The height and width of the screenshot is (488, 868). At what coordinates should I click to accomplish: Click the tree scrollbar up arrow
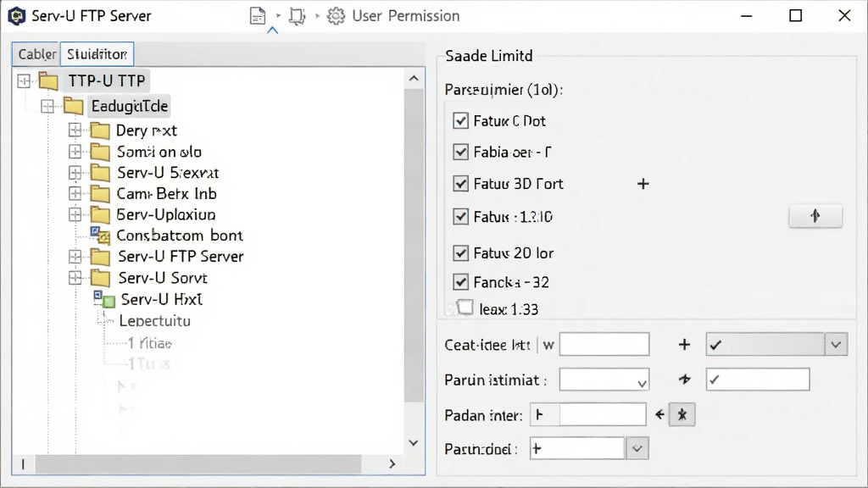coord(414,79)
